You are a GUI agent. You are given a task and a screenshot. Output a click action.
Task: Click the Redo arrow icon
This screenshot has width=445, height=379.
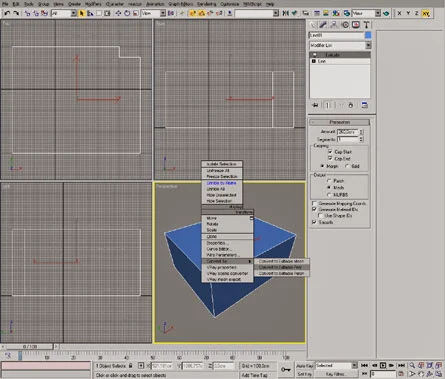point(16,13)
